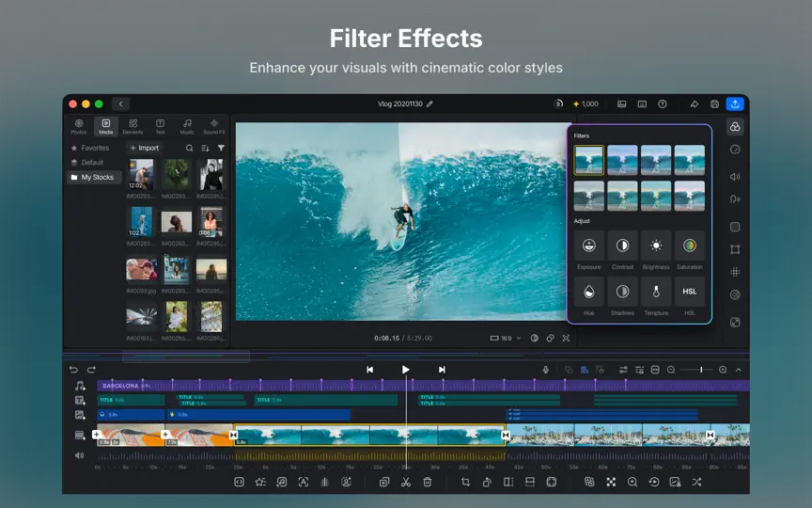Screen dimensions: 812x508
Task: Crop the selected clip
Action: tap(465, 482)
